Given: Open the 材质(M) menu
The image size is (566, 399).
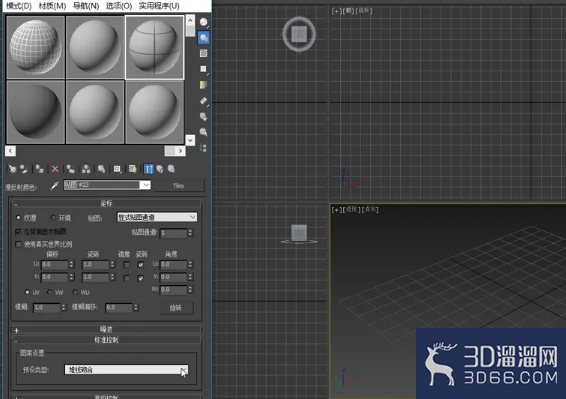Looking at the screenshot, I should click(x=52, y=6).
